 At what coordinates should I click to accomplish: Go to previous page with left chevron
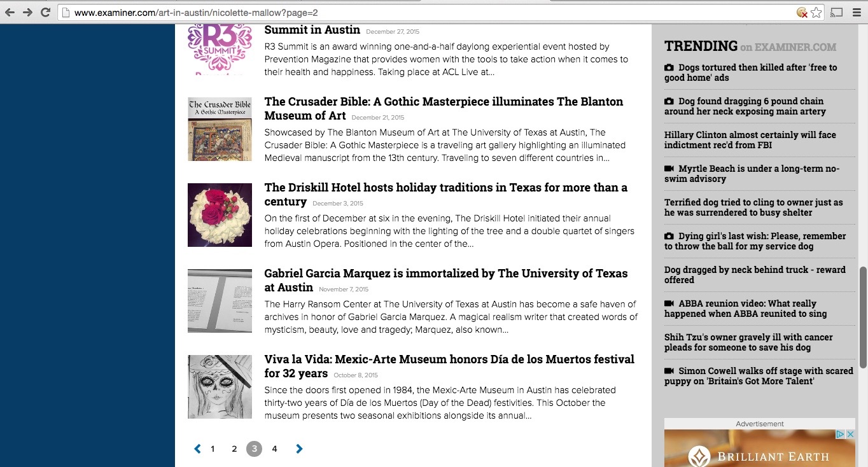tap(197, 449)
